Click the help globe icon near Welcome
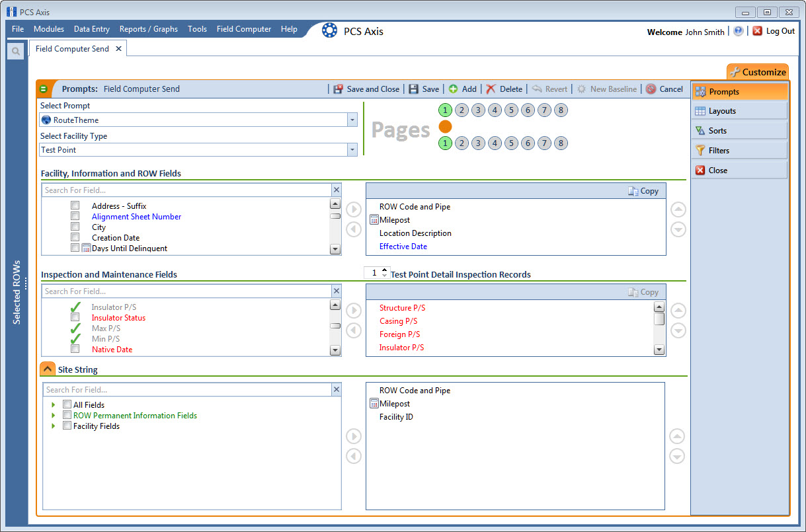806x532 pixels. click(739, 31)
